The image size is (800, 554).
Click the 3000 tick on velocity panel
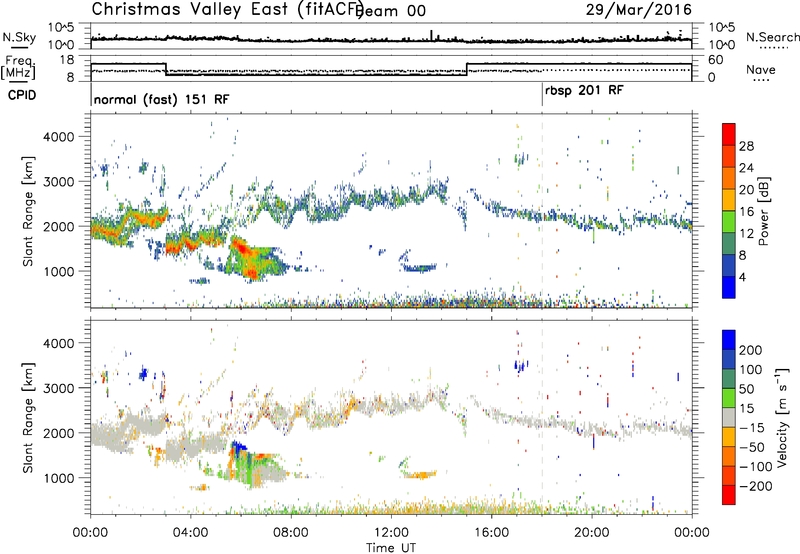click(58, 388)
